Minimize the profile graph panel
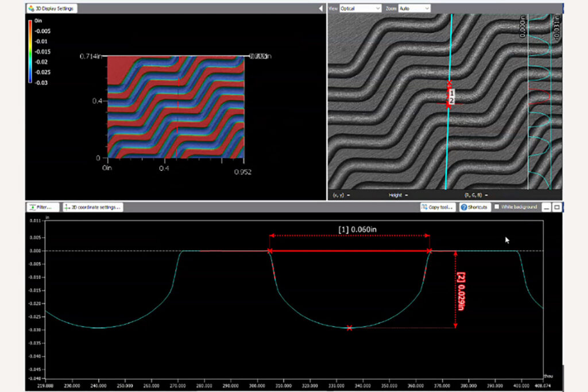 (x=547, y=207)
